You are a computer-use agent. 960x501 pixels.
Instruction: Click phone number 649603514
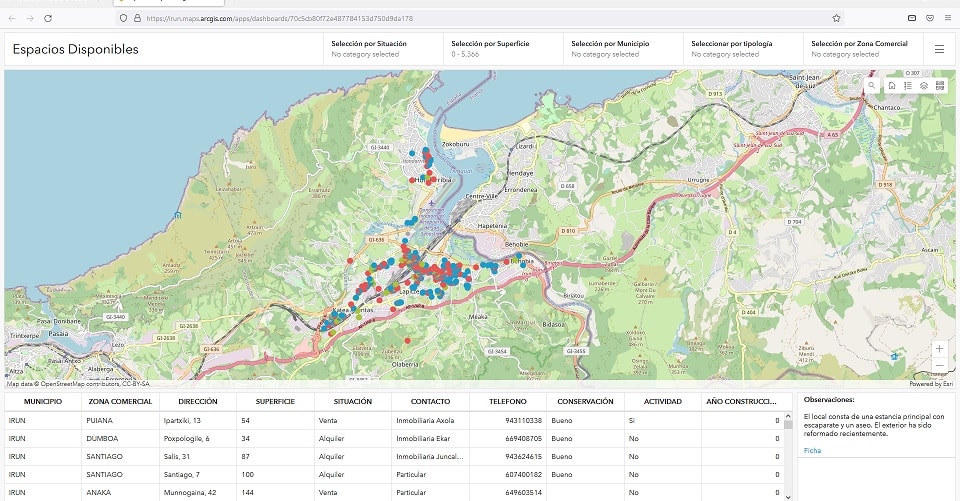point(523,492)
